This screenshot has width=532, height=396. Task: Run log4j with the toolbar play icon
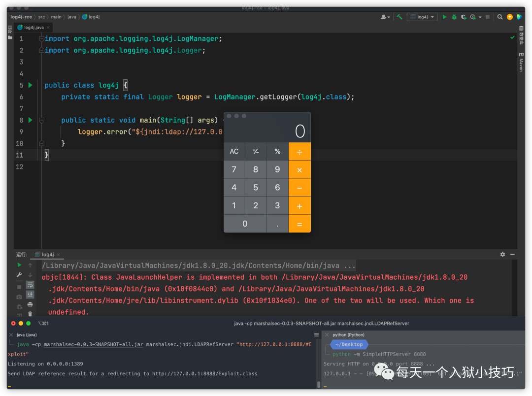click(x=444, y=17)
